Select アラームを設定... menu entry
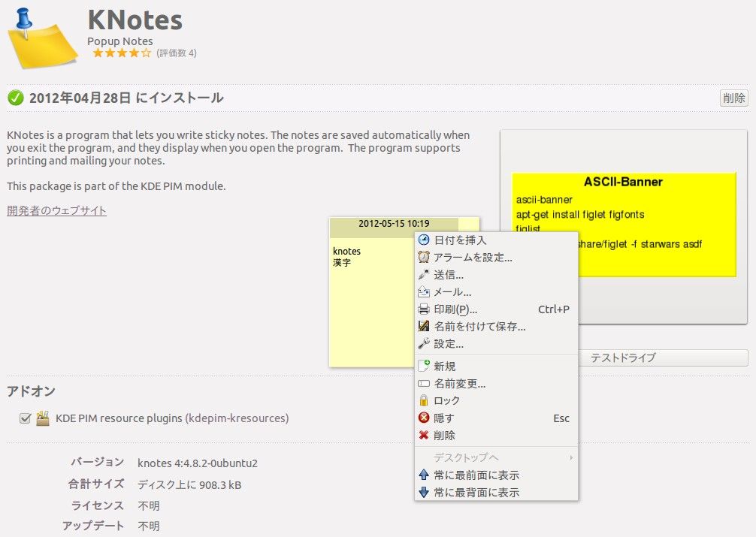The image size is (756, 537). click(x=496, y=258)
